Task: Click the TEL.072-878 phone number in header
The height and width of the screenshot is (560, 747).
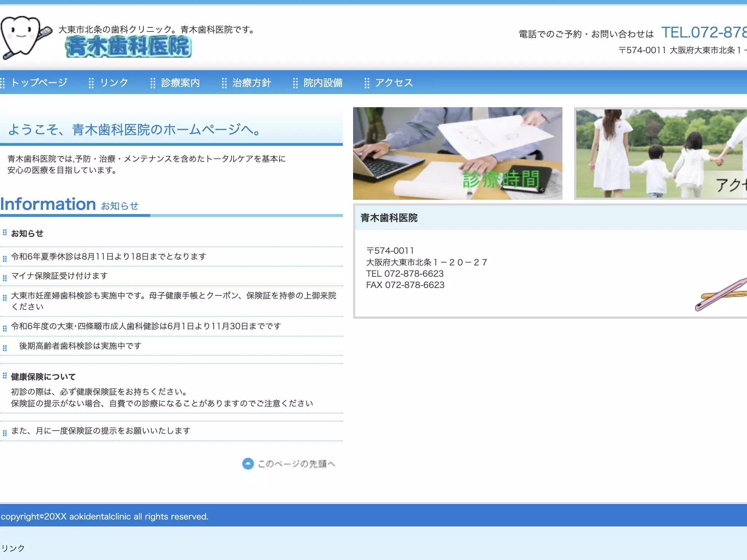Action: click(704, 32)
